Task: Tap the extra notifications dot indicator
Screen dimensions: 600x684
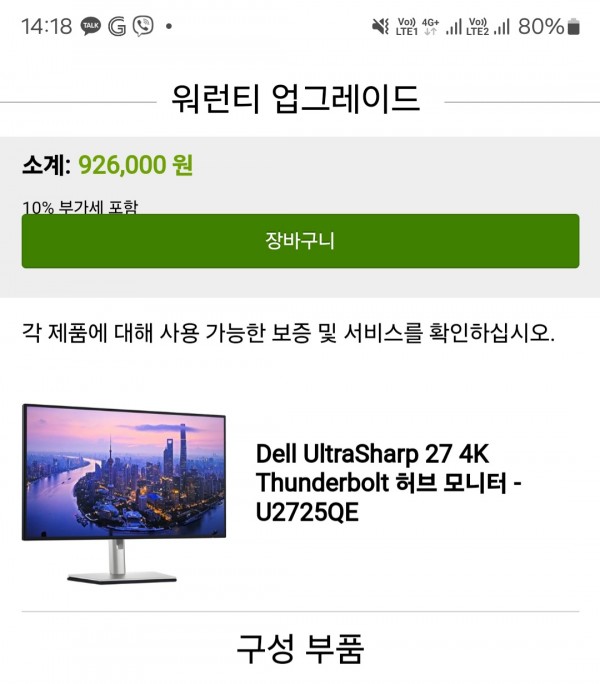Action: pyautogui.click(x=169, y=27)
